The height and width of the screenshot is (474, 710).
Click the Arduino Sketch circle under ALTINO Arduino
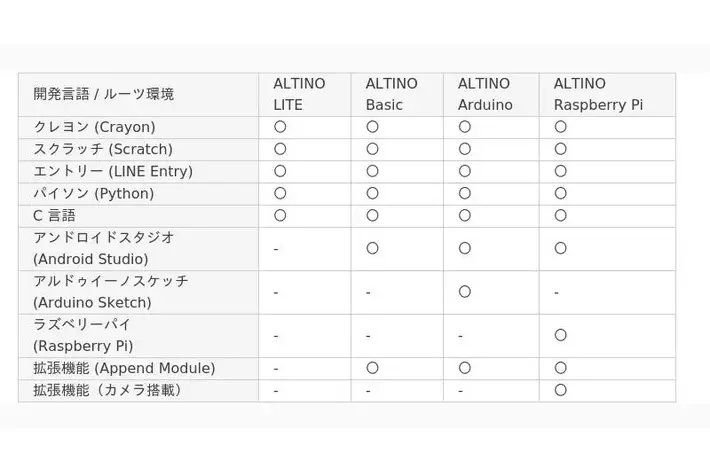[465, 292]
